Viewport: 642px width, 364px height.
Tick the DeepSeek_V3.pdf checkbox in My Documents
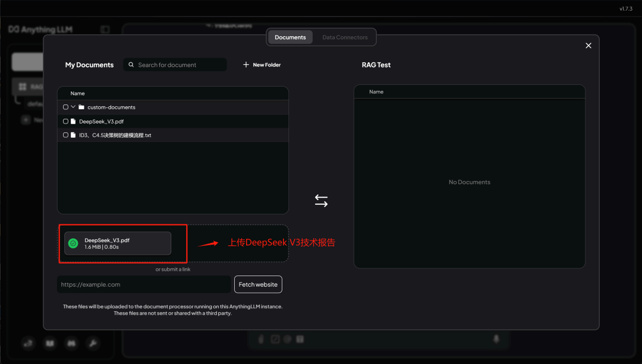(x=65, y=122)
